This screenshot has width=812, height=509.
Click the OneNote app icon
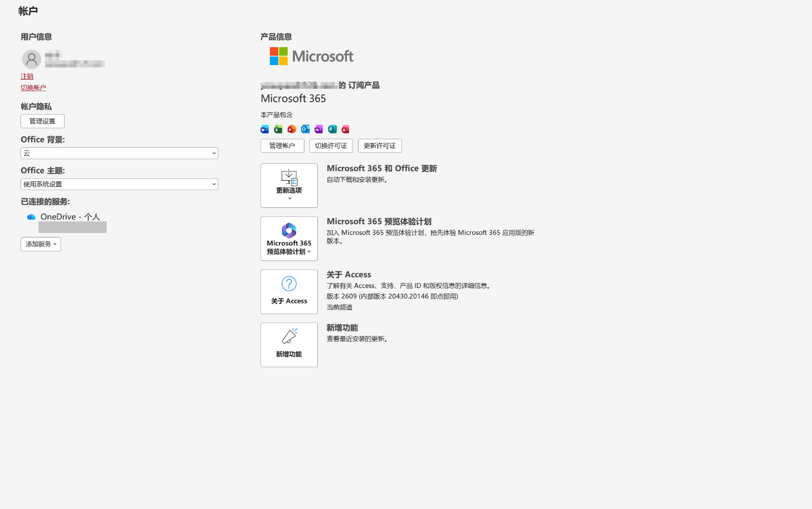(319, 129)
